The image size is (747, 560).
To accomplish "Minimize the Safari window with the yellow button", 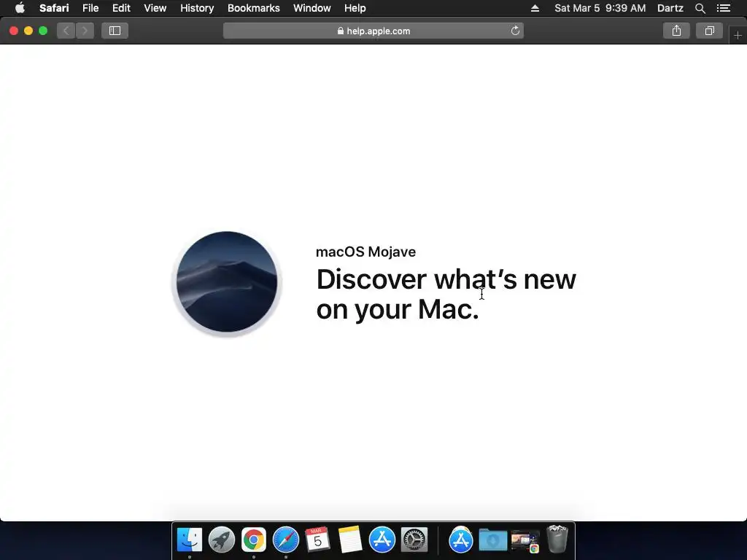I will click(x=28, y=31).
